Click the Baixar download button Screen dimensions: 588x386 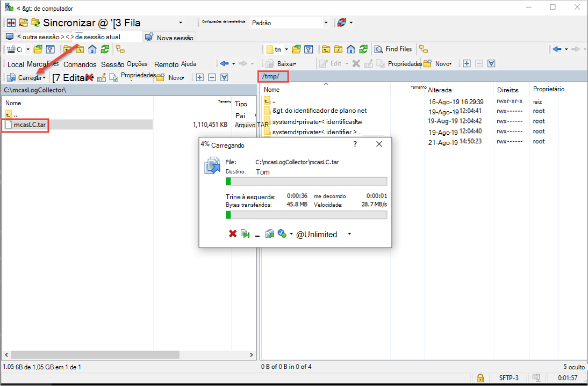coord(282,64)
